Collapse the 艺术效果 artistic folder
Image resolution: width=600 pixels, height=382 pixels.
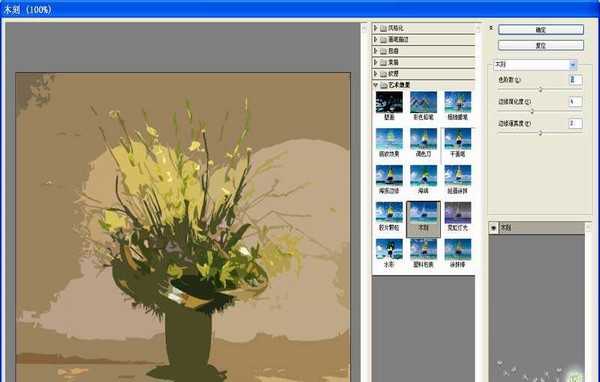(376, 85)
